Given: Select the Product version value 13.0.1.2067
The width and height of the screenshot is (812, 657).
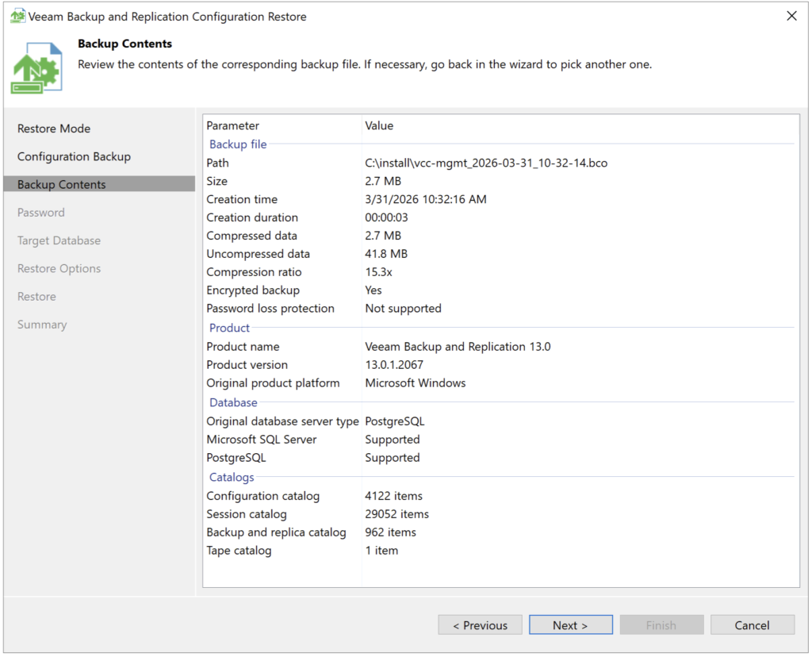Looking at the screenshot, I should point(394,364).
